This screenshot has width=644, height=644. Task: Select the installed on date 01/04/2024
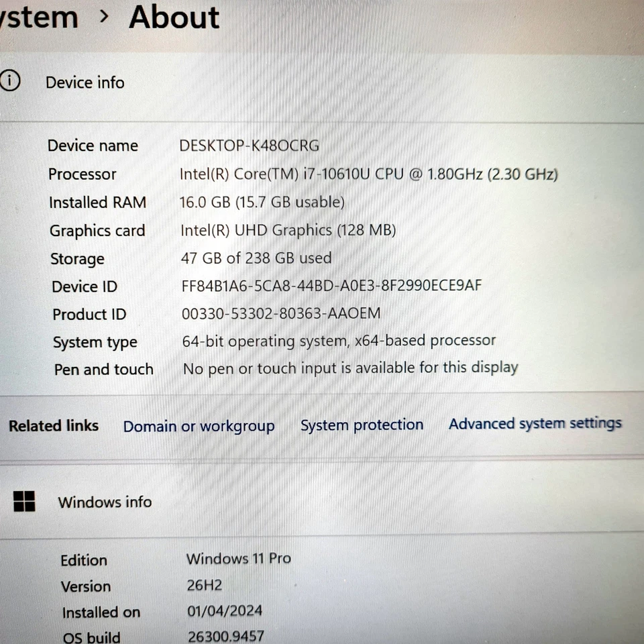click(x=225, y=610)
